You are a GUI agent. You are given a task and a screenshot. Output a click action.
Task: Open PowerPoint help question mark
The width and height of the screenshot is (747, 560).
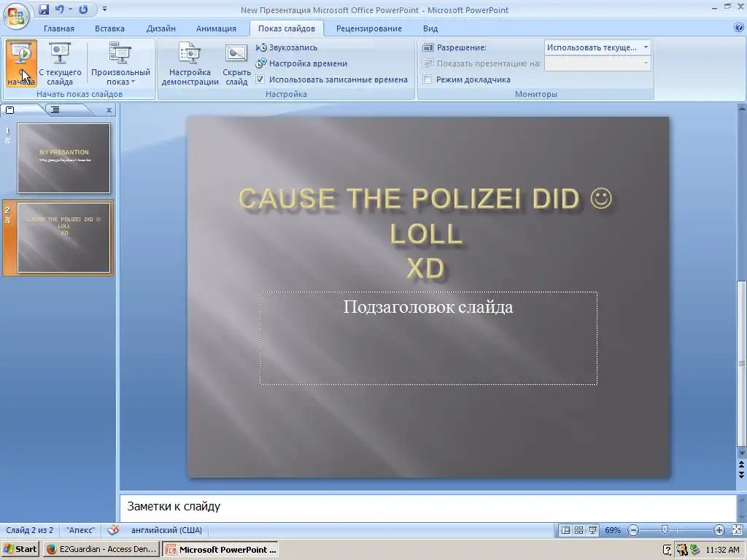coord(740,28)
